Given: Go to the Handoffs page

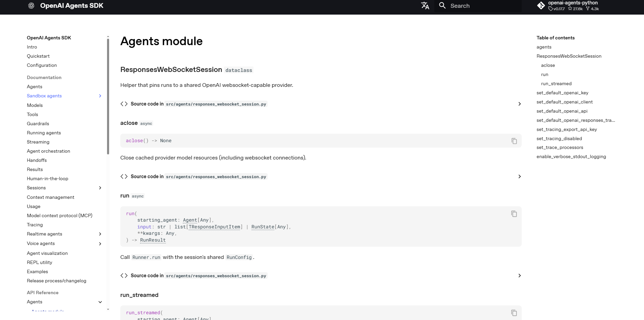Looking at the screenshot, I should [37, 161].
